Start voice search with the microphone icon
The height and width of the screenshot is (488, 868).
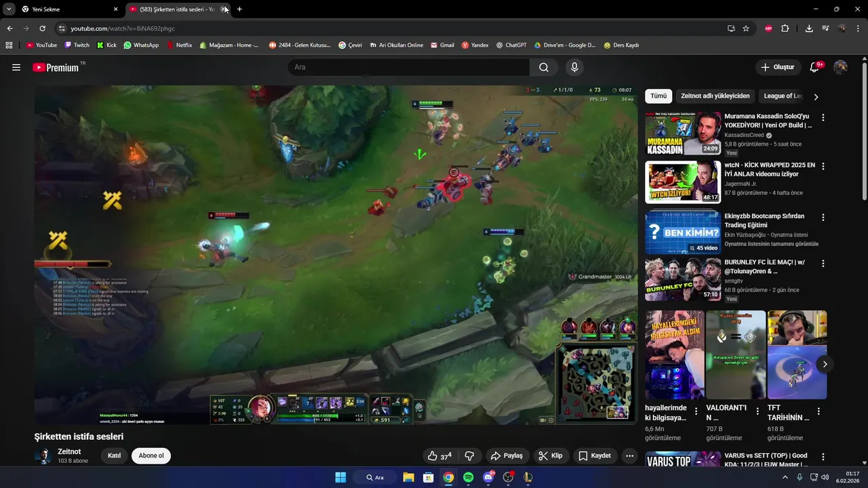(x=574, y=67)
